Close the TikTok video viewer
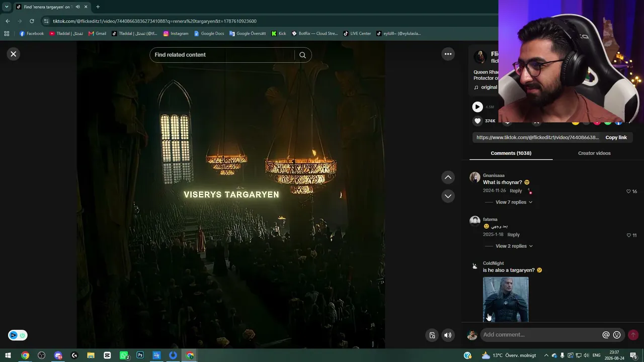 pyautogui.click(x=14, y=54)
